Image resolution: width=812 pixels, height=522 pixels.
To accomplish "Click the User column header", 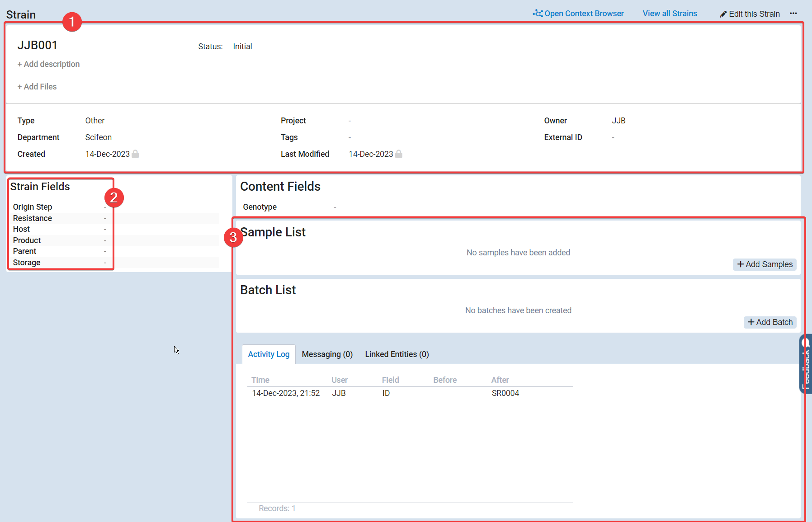I will (x=340, y=380).
